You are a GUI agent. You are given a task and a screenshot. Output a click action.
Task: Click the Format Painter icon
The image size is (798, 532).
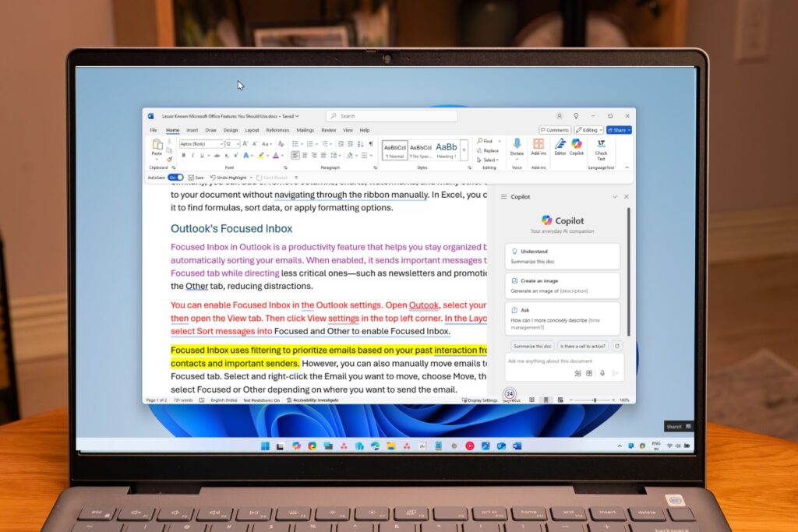coord(169,159)
